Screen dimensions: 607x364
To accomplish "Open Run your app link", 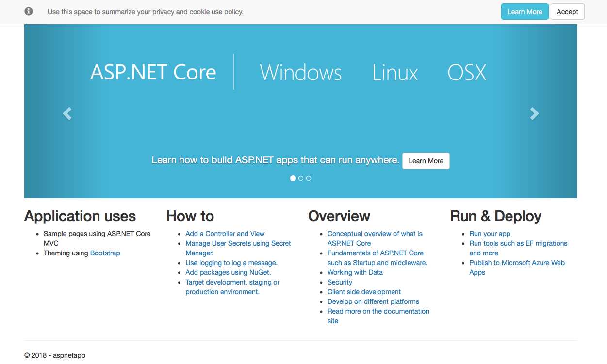I will (x=490, y=234).
